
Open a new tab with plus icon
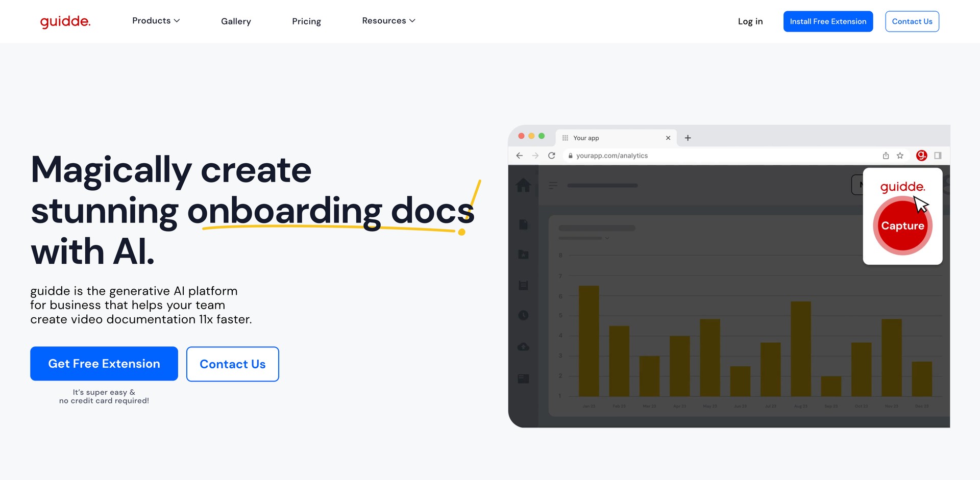point(688,138)
